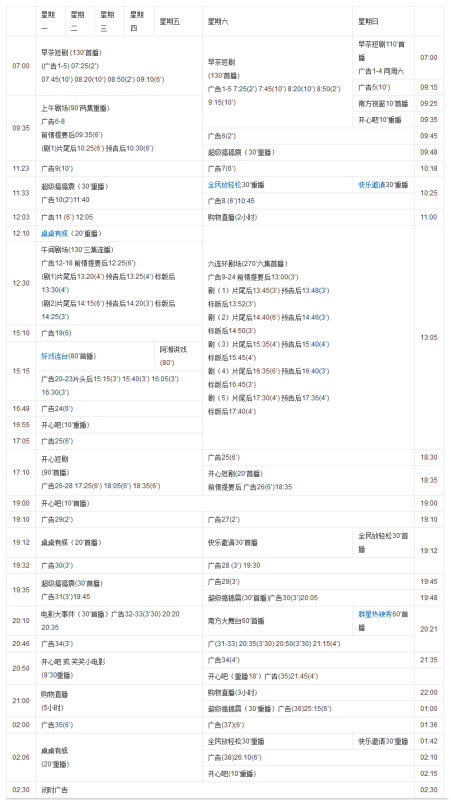Open the blue 快乐邀请 link

tap(371, 185)
